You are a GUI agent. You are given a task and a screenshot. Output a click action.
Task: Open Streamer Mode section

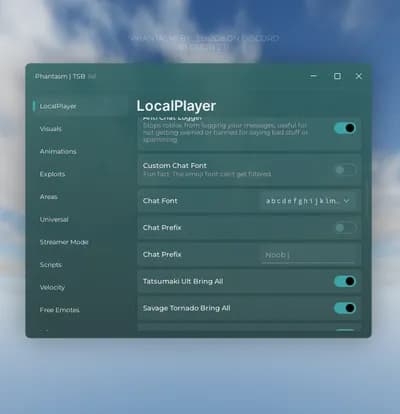coord(64,242)
